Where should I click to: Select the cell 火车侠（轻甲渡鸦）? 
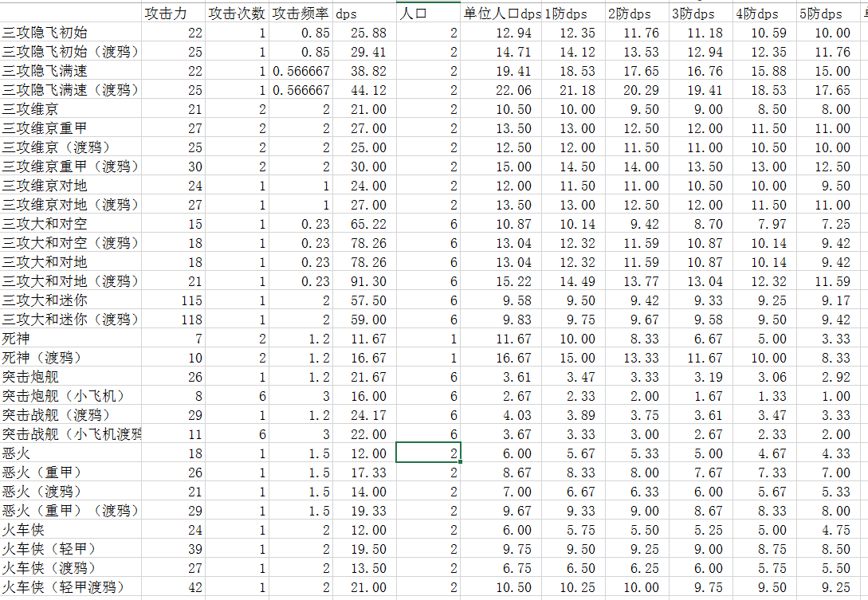tap(70, 587)
